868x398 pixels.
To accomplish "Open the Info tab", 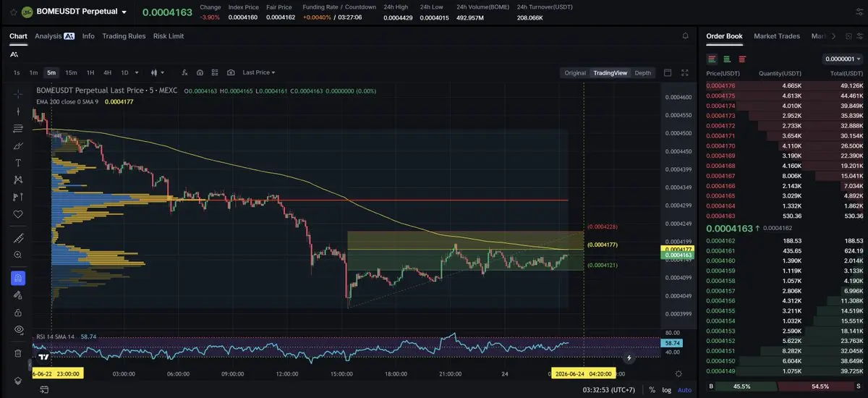I will (88, 35).
